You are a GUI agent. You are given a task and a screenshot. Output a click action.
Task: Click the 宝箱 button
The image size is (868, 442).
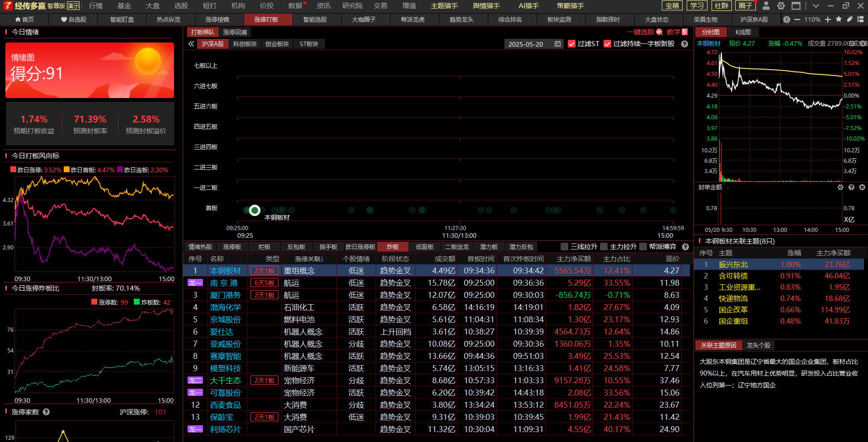[x=672, y=5]
